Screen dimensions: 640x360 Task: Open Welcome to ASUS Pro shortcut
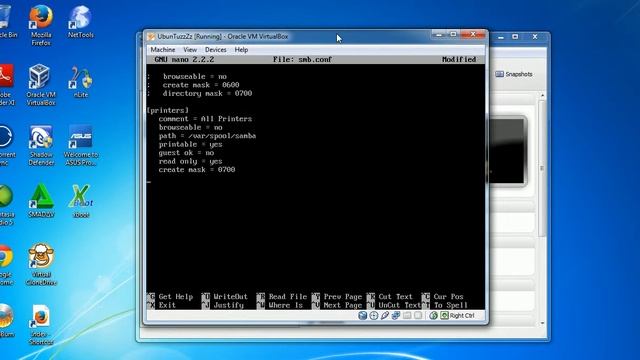pyautogui.click(x=80, y=145)
